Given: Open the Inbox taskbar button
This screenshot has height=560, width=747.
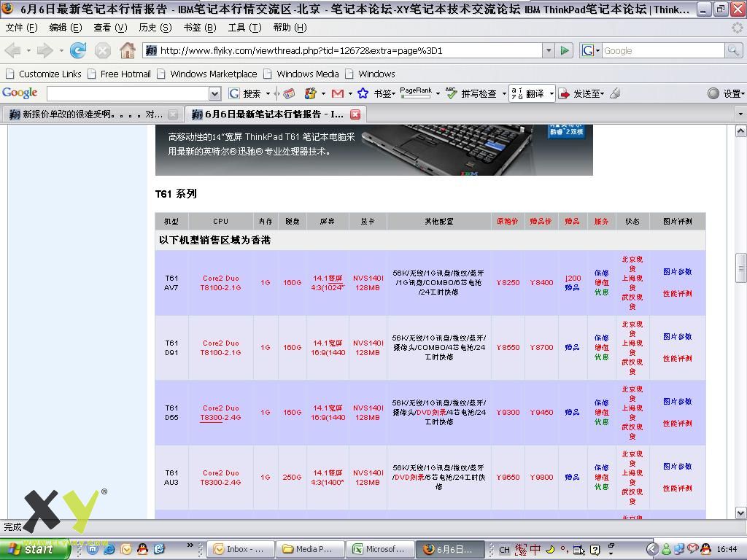Looking at the screenshot, I should (x=241, y=549).
